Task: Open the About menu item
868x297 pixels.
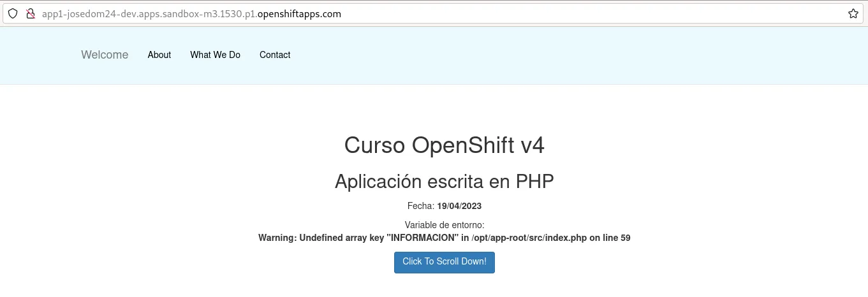Action: 159,55
